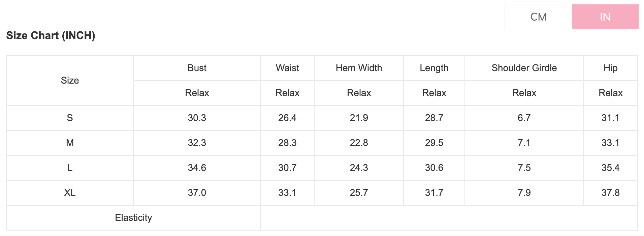Click the XL shoulder girdle value 7.9
Viewport: 644px width, 236px height.
[x=524, y=193]
